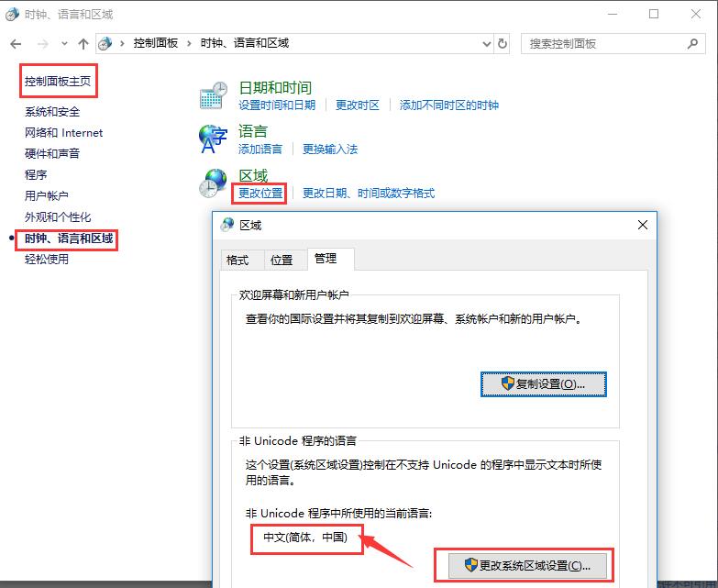Click the search magnifier icon
Image resolution: width=718 pixels, height=588 pixels.
click(x=692, y=43)
